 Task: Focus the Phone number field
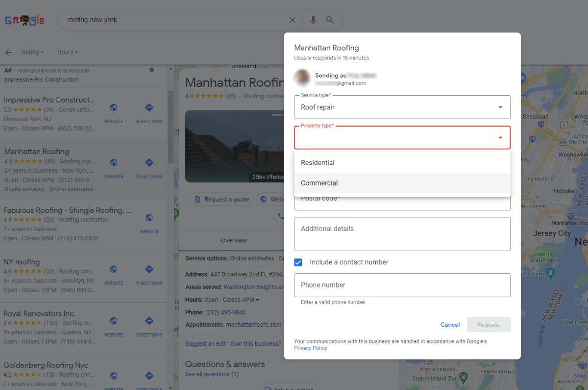[402, 285]
